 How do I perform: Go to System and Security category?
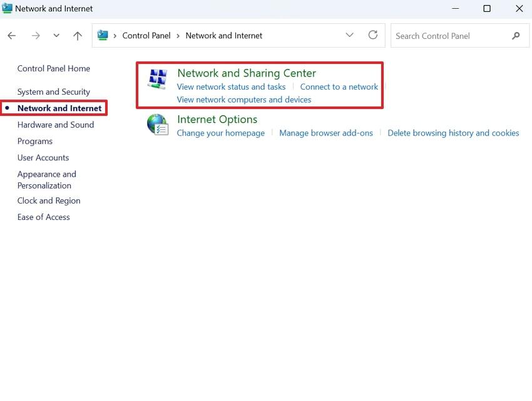point(54,91)
